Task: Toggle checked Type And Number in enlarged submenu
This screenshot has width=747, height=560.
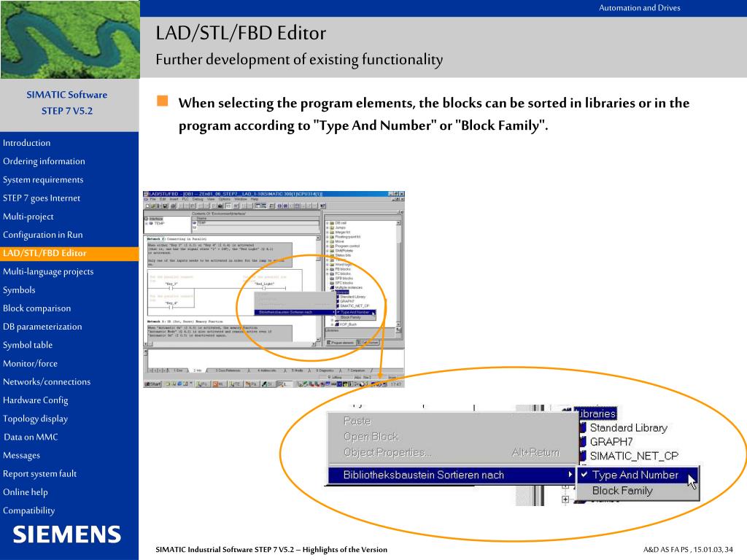Action: pos(638,475)
